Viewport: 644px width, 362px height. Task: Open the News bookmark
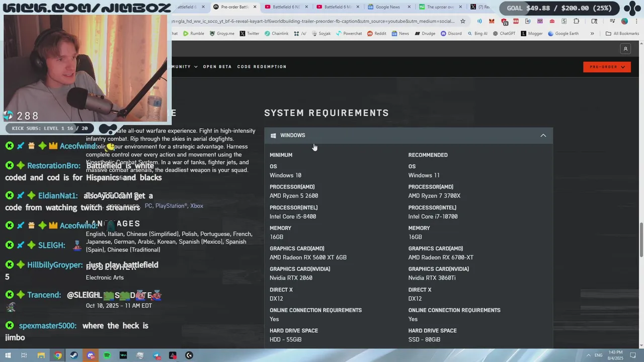(400, 34)
